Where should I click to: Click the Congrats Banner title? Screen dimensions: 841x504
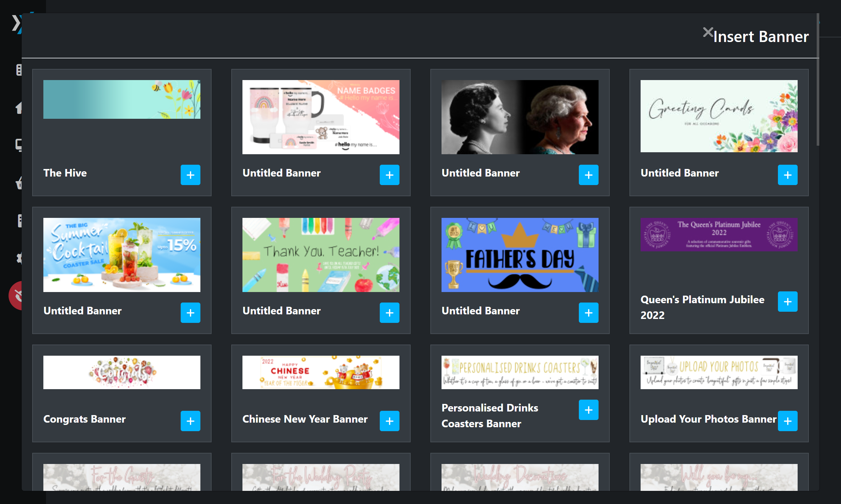[x=84, y=419]
